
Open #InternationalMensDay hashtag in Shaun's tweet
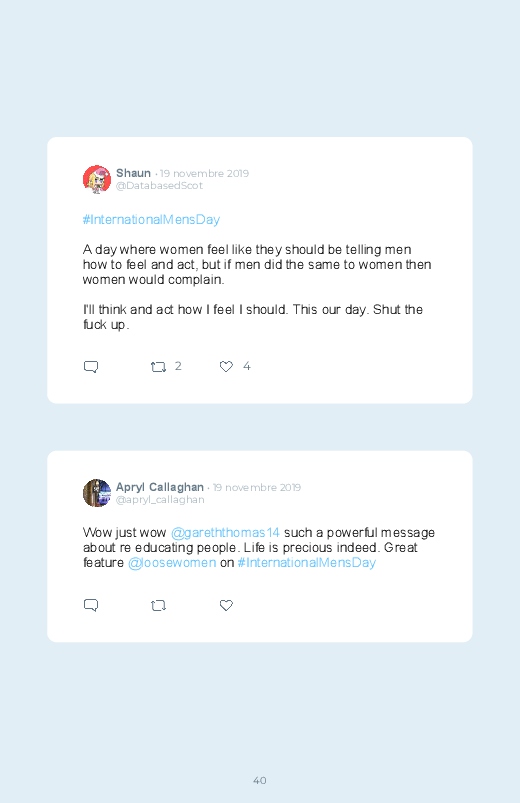151,220
